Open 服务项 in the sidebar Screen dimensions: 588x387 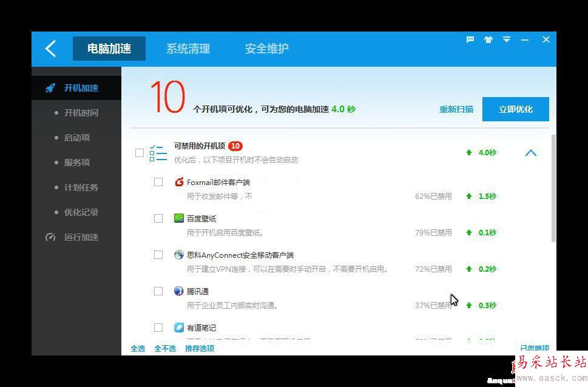click(x=77, y=163)
